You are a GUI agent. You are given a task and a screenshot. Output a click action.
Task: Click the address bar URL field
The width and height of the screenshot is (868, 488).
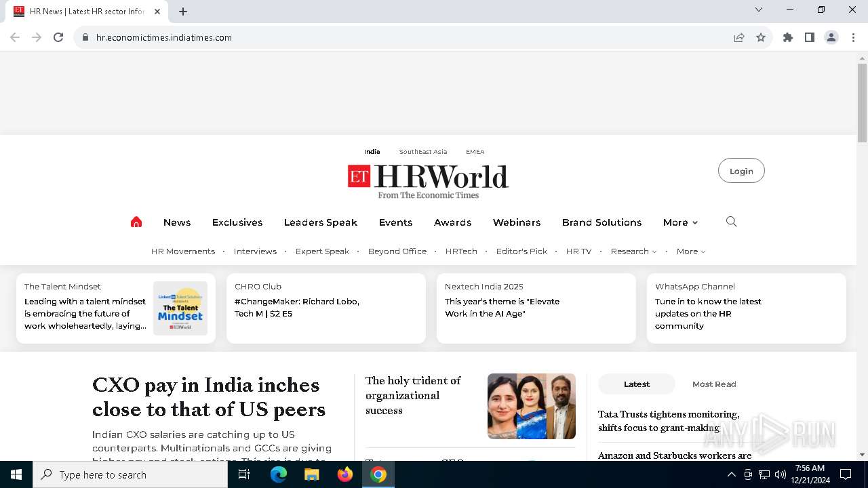(x=407, y=37)
